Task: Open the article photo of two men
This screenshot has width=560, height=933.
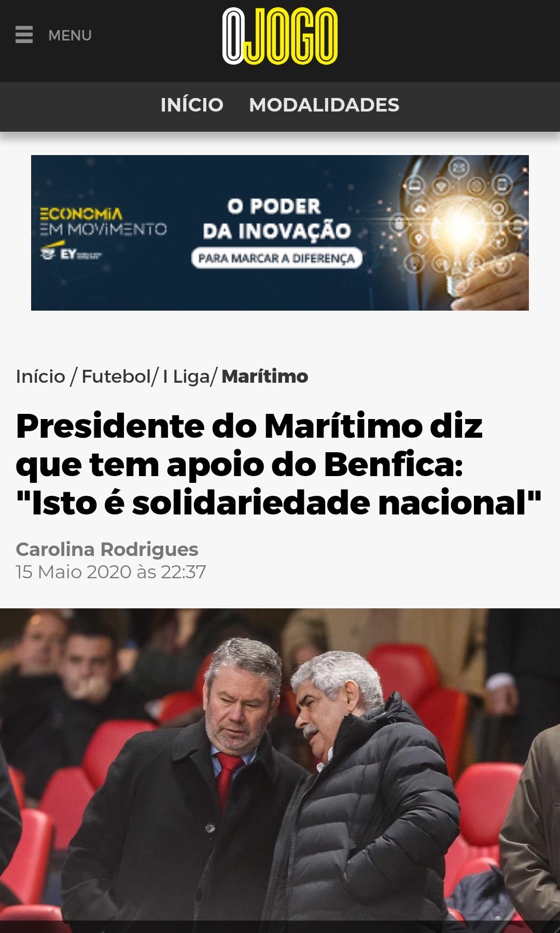Action: [x=280, y=771]
